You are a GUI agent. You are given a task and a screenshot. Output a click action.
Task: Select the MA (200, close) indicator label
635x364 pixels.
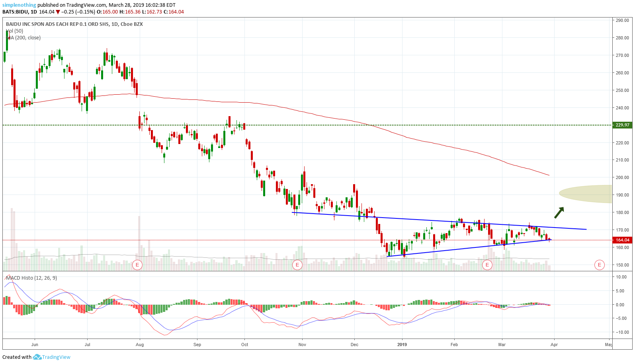23,38
